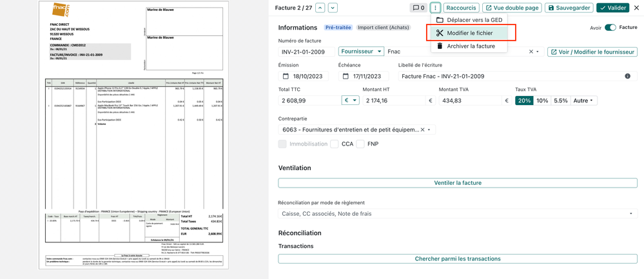644x279 pixels.
Task: Click Ventiler la facture button
Action: tap(457, 183)
